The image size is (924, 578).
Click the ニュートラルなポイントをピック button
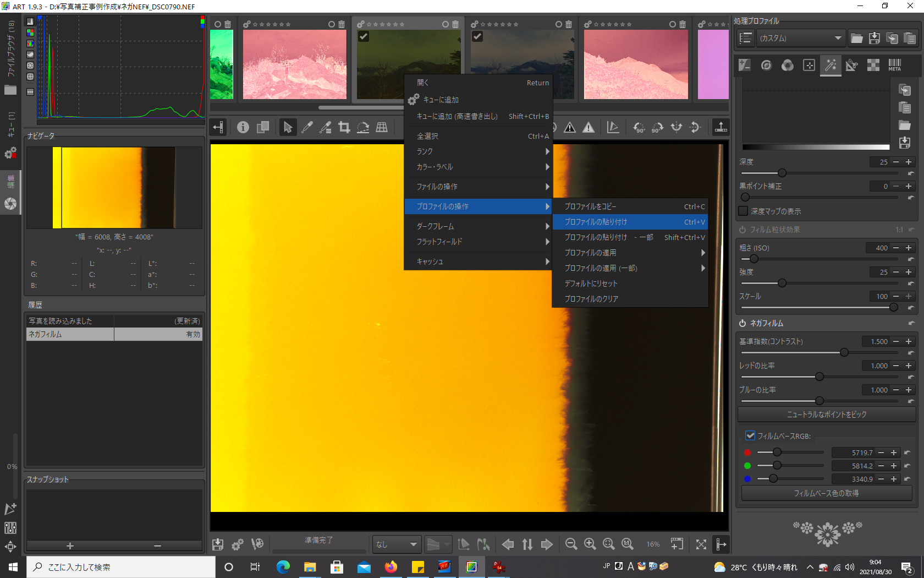pos(827,415)
